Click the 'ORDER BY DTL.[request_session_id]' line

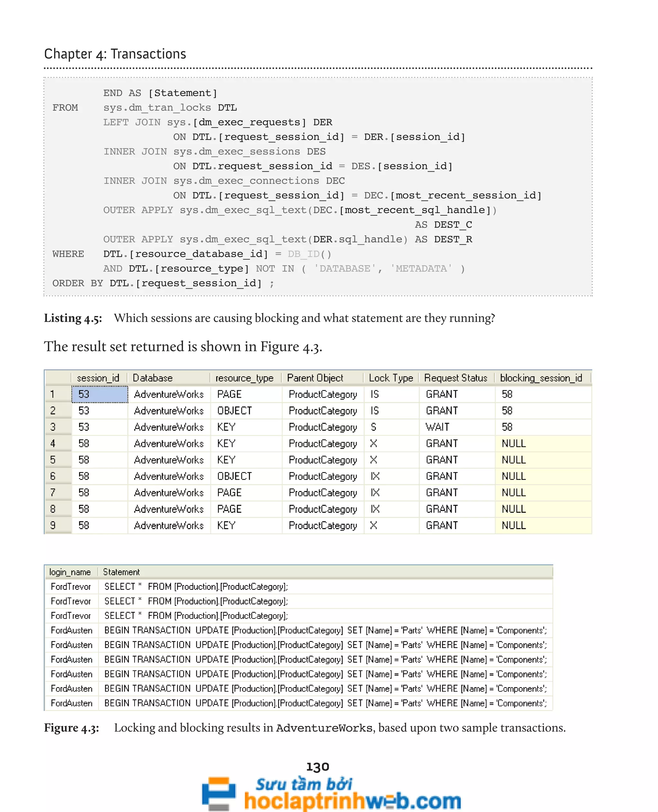coord(163,283)
